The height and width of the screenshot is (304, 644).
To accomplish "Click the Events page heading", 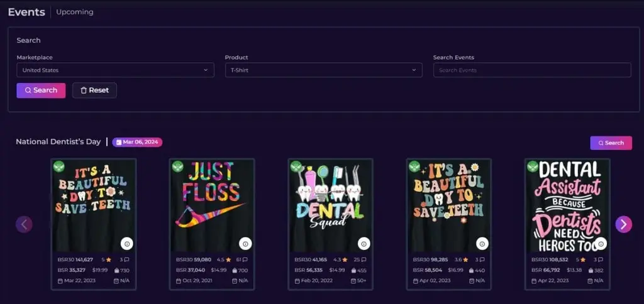I will (26, 12).
